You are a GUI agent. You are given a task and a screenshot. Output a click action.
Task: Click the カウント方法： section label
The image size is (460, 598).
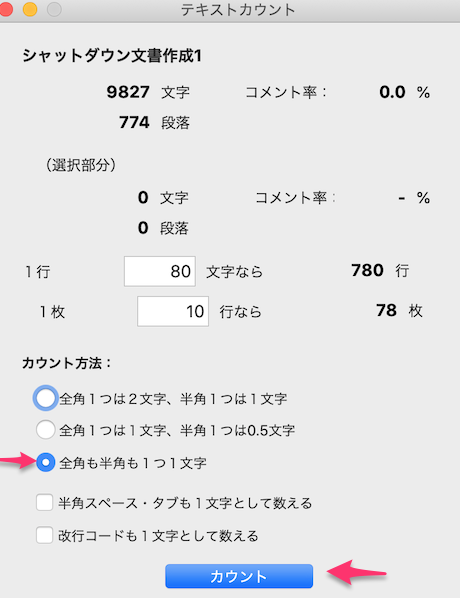coord(67,363)
